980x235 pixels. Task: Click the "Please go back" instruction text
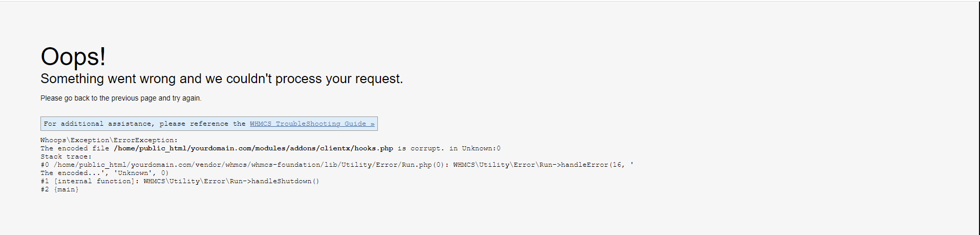(121, 98)
